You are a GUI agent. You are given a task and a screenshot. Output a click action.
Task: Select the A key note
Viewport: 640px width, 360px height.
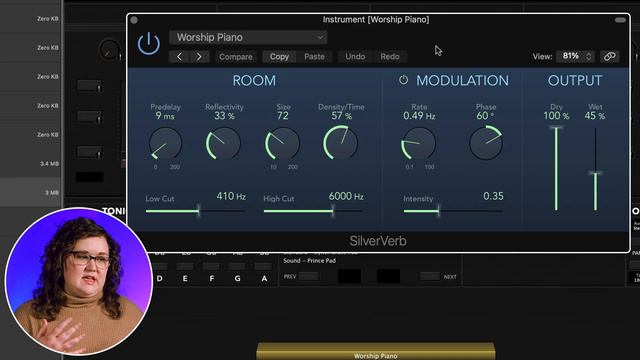pos(264,278)
